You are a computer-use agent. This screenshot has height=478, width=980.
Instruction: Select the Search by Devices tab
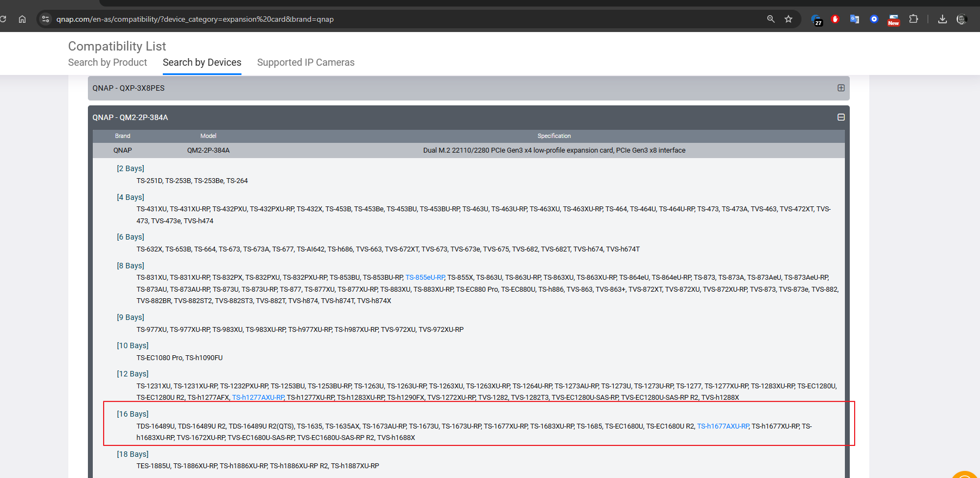[x=202, y=62]
